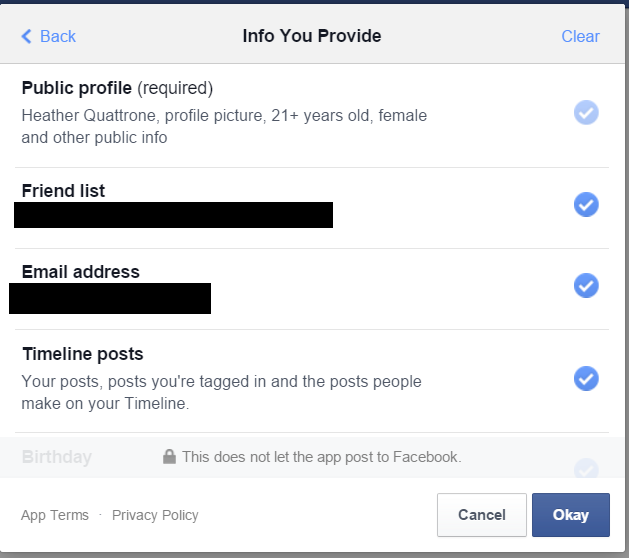This screenshot has width=629, height=558.
Task: Toggle the faded Birthday checkmark
Action: [x=586, y=469]
